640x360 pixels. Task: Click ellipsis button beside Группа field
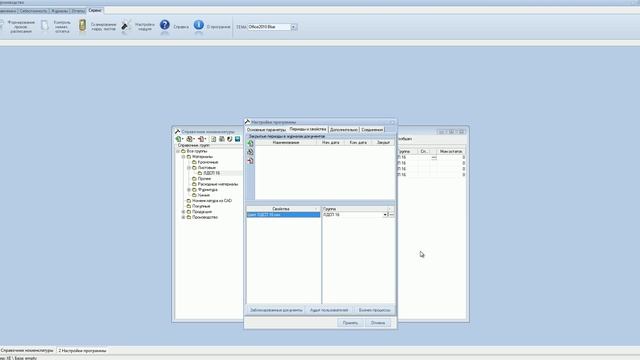(391, 215)
